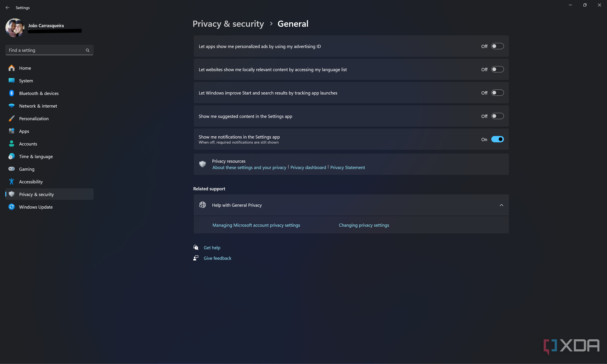
Task: Open Personalization settings
Action: coord(49,119)
